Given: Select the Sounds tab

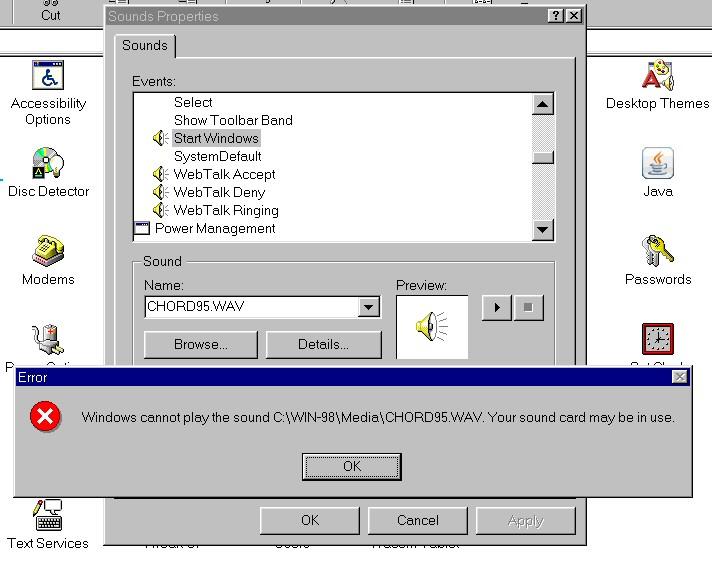Looking at the screenshot, I should pos(145,45).
